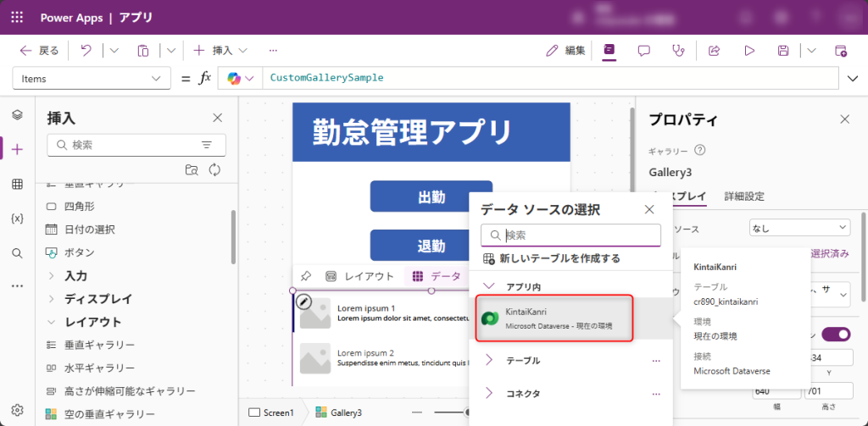Image resolution: width=868 pixels, height=426 pixels.
Task: Close the 挿入 insert panel
Action: click(218, 117)
